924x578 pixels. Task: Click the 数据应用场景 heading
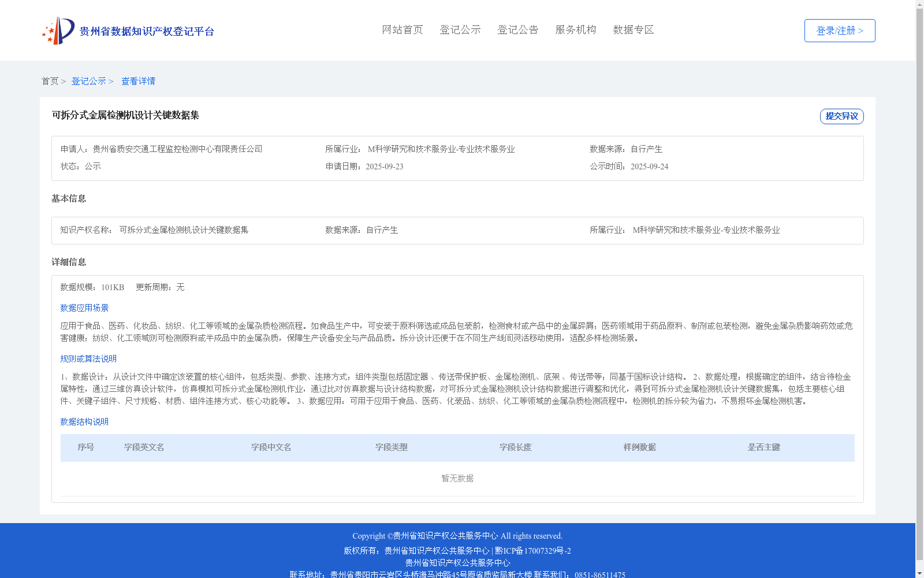coord(84,308)
